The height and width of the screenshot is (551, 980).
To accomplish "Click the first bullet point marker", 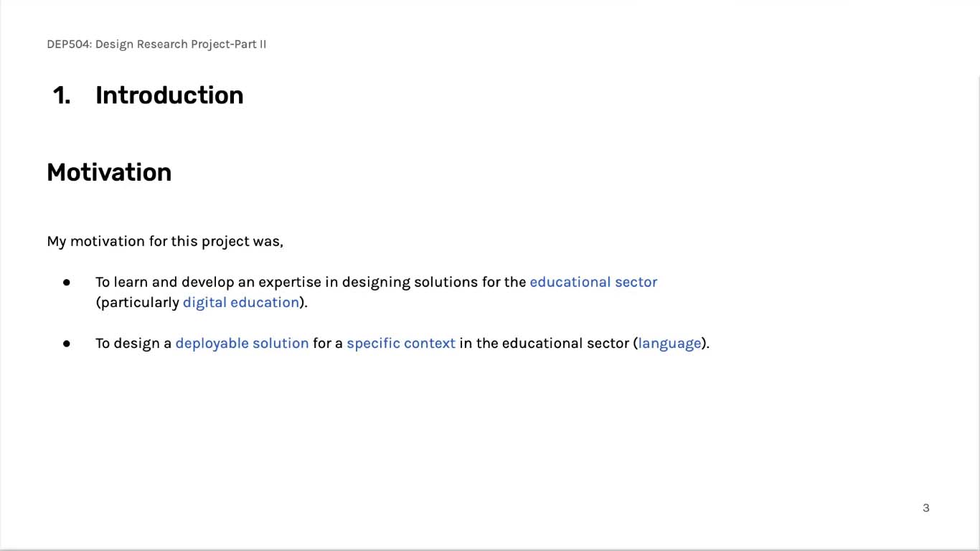I will click(x=67, y=282).
